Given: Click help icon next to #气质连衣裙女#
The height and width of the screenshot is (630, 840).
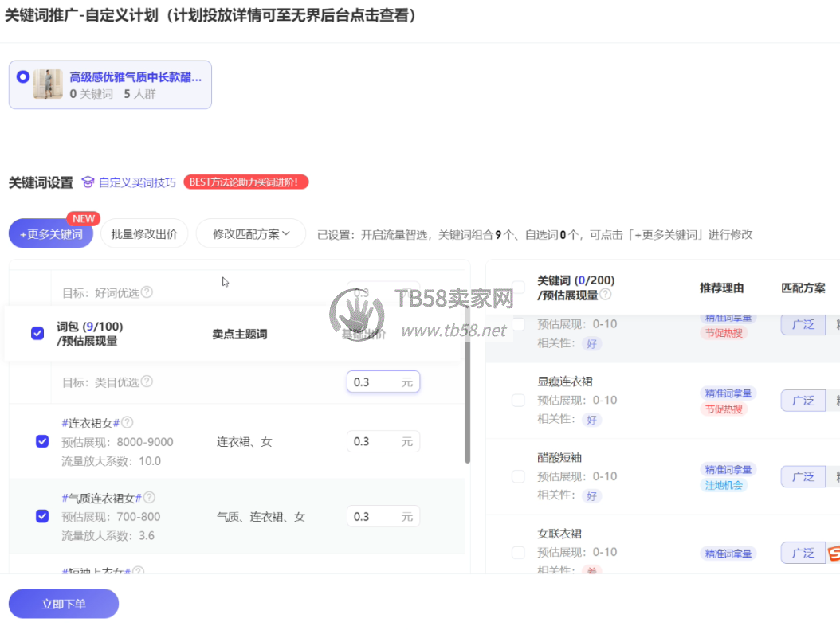Looking at the screenshot, I should (149, 498).
